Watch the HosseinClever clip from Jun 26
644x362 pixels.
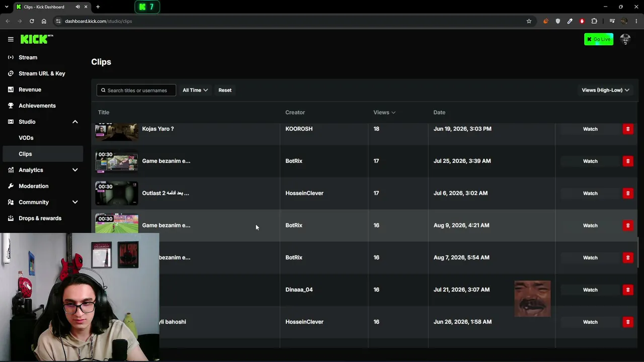click(x=590, y=322)
